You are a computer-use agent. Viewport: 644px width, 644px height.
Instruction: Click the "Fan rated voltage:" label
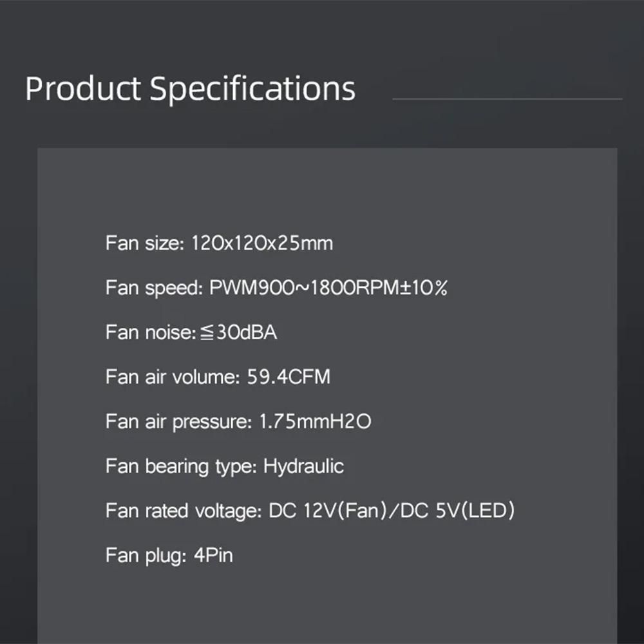pos(182,511)
